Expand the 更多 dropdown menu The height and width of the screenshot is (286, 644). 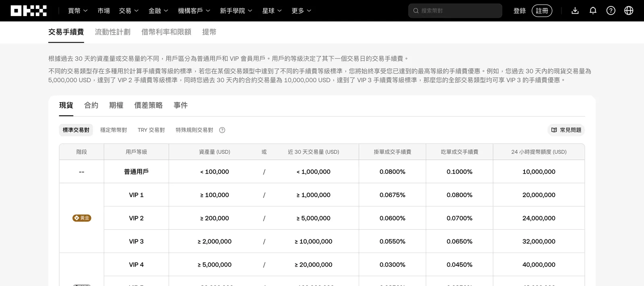(x=301, y=11)
